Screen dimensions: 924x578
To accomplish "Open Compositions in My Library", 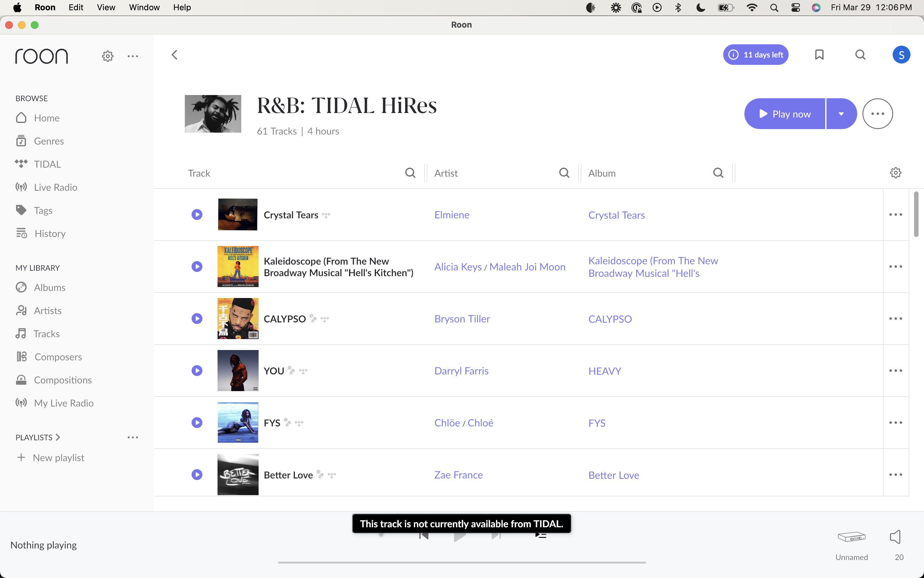I will click(54, 380).
